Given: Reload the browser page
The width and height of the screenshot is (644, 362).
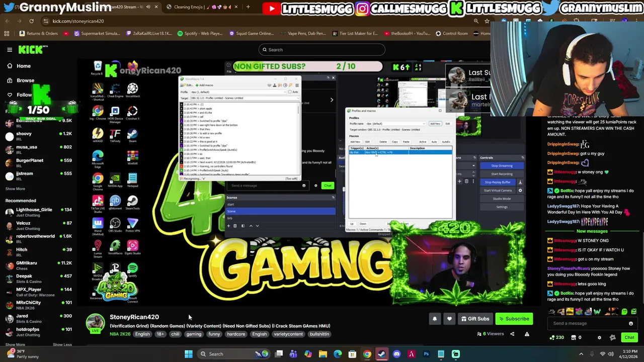Looking at the screenshot, I should (x=31, y=21).
